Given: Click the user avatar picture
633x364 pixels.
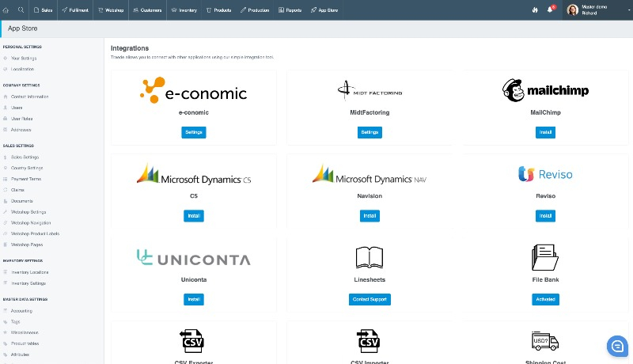Looking at the screenshot, I should tap(572, 9).
